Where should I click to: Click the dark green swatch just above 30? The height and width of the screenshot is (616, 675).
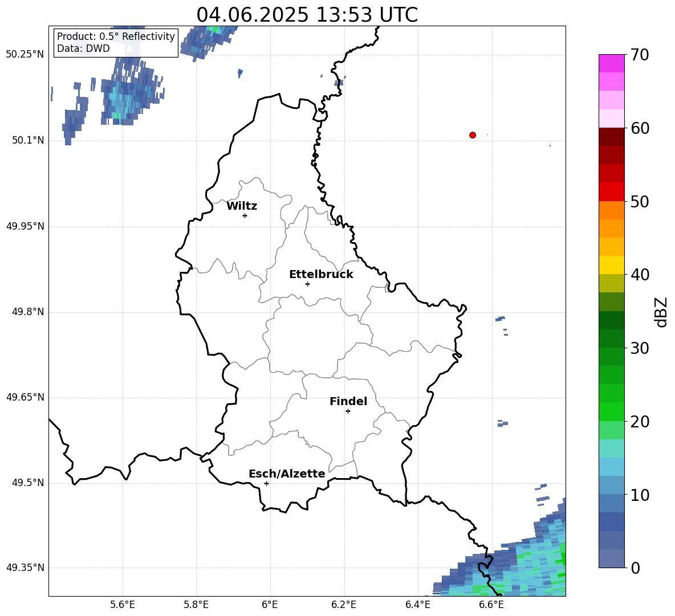point(612,338)
